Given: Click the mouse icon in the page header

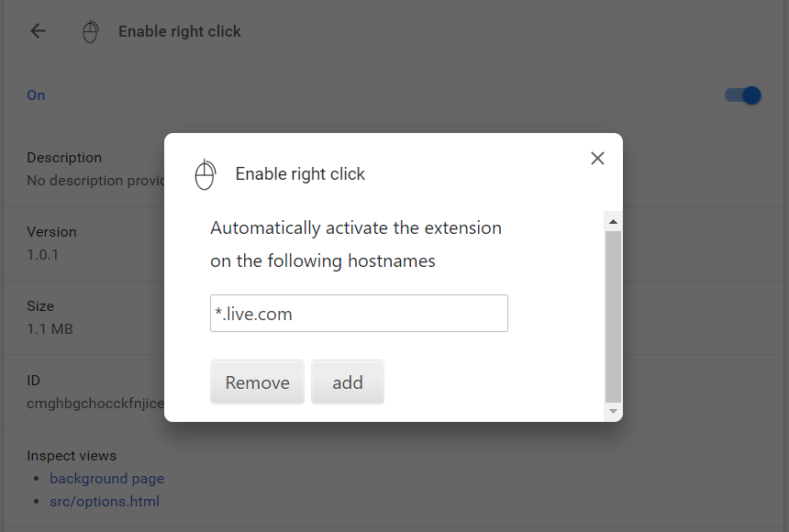Looking at the screenshot, I should pos(90,32).
